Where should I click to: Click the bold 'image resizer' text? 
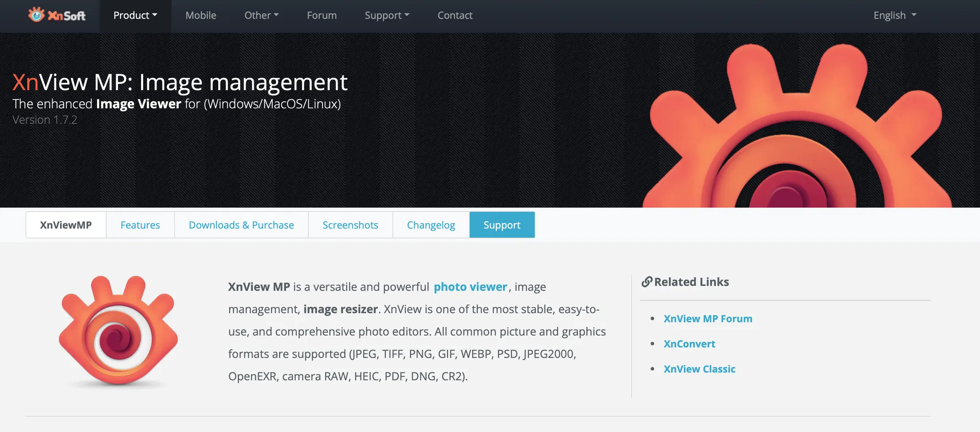341,309
